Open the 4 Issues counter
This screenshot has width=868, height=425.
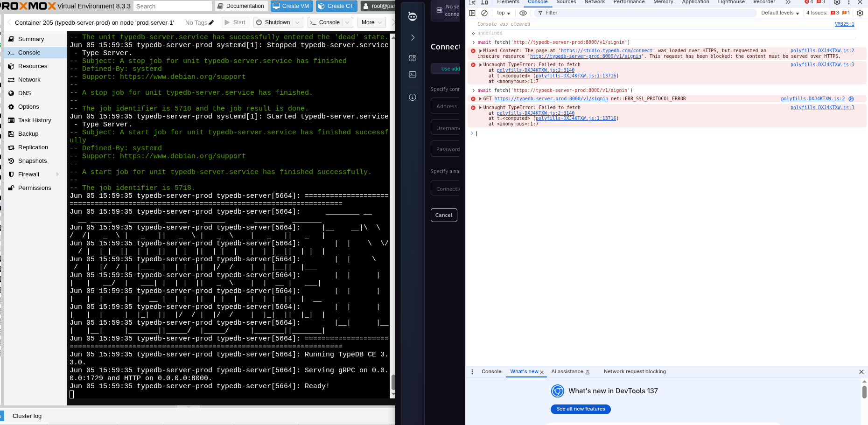pos(828,13)
